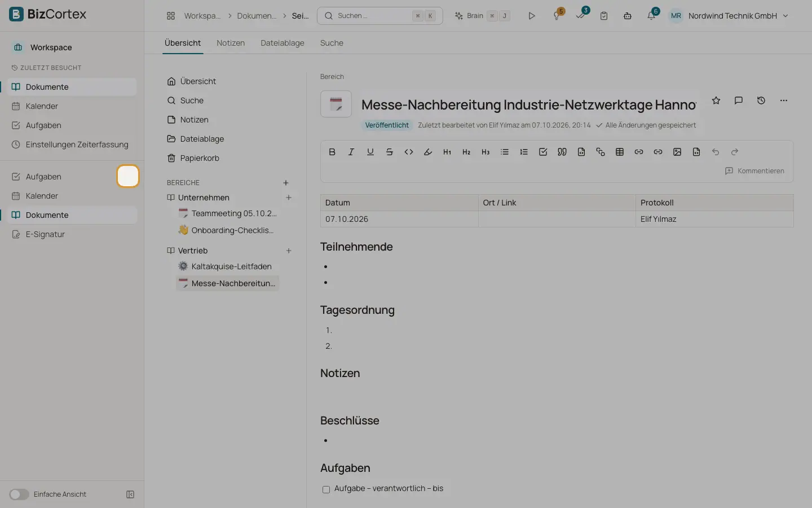Mark the document as favorite with the star
The width and height of the screenshot is (812, 508).
click(x=716, y=100)
